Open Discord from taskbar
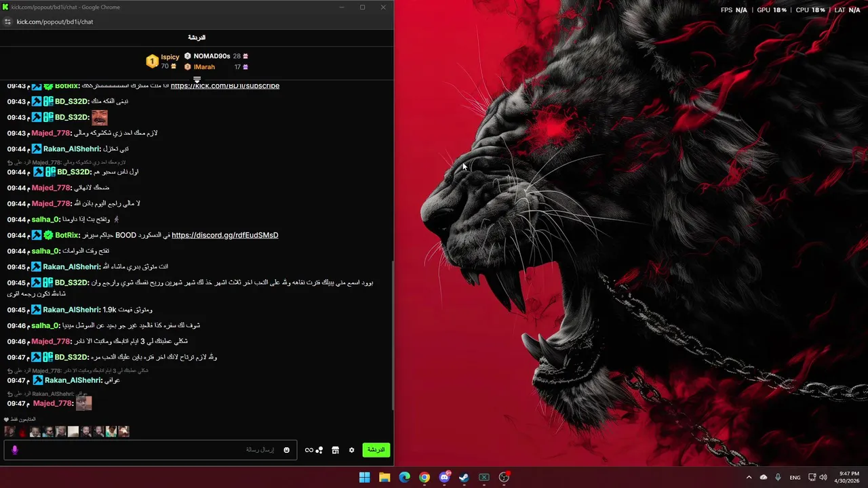This screenshot has width=868, height=488. 444,477
